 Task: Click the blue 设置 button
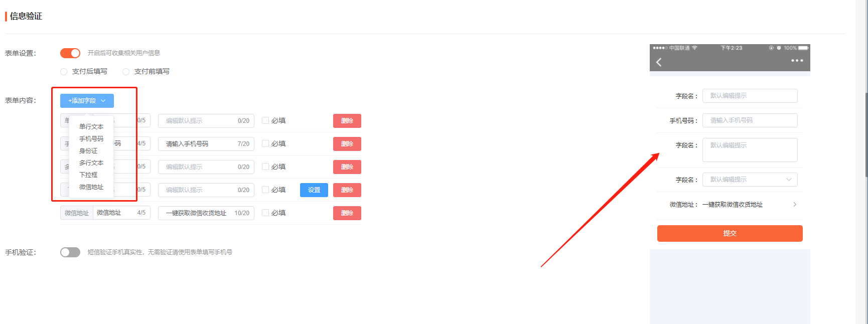(x=314, y=190)
